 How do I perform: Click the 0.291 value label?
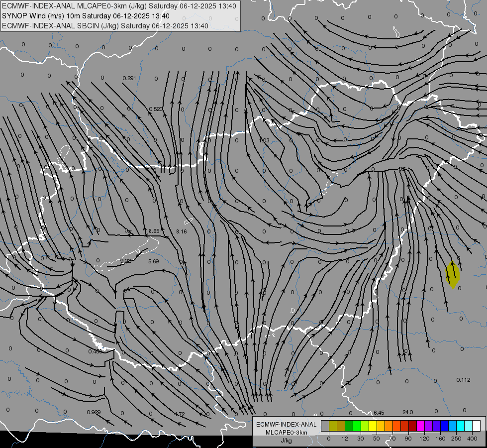[129, 78]
